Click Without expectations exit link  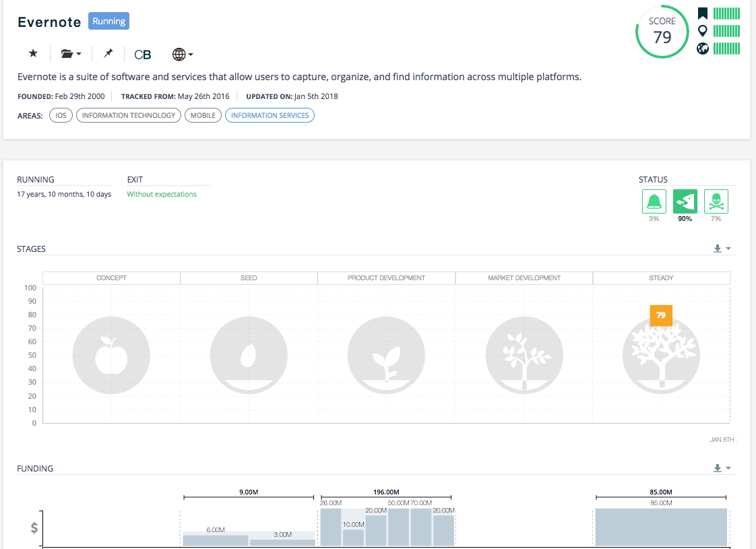162,194
